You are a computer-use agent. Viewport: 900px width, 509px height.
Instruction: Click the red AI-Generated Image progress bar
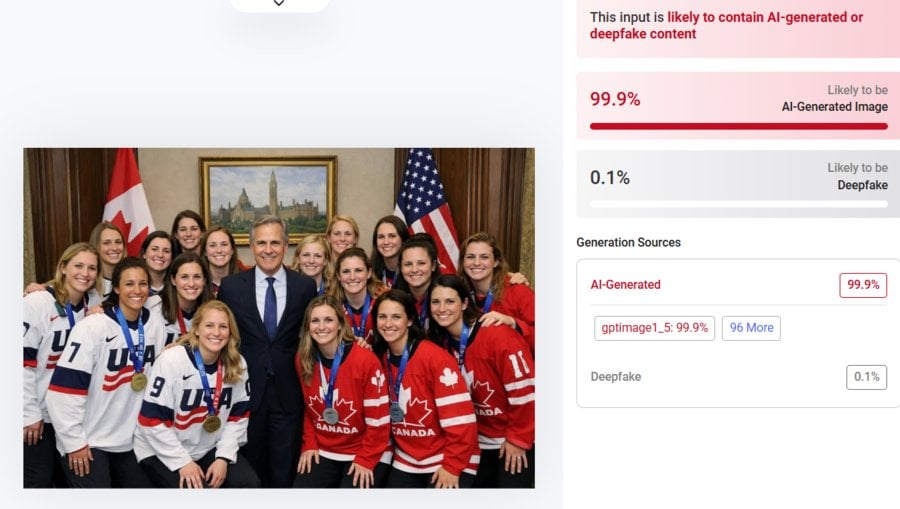pos(738,126)
